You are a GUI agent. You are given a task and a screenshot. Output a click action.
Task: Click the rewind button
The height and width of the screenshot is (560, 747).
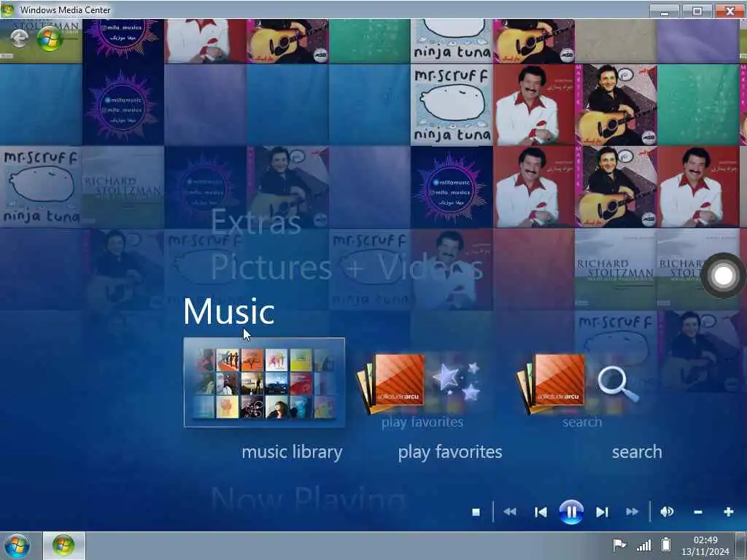pos(510,512)
